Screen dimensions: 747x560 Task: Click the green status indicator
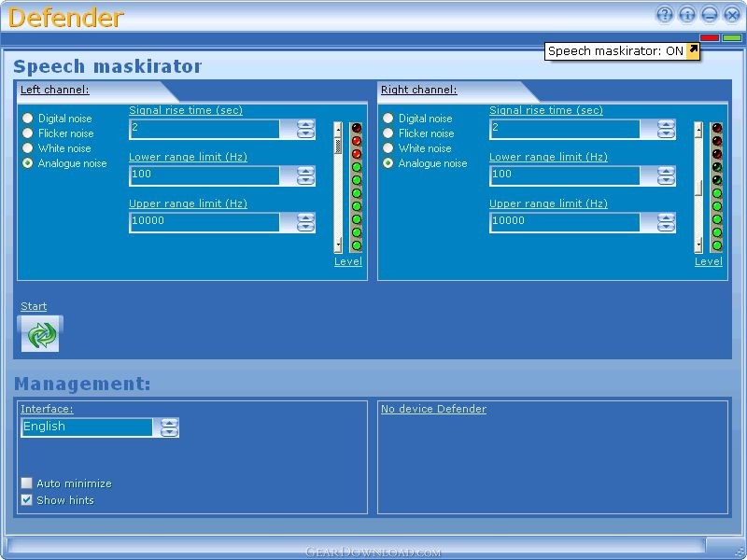pyautogui.click(x=732, y=37)
